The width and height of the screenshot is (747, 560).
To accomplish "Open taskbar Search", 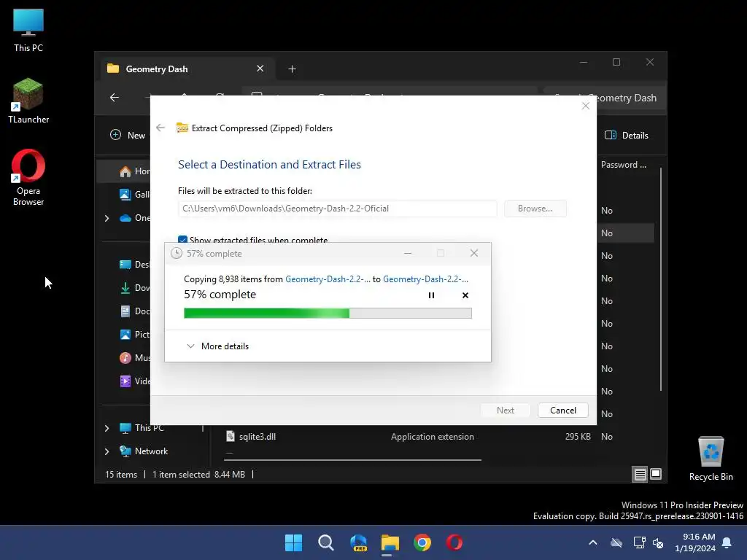I will pyautogui.click(x=326, y=542).
